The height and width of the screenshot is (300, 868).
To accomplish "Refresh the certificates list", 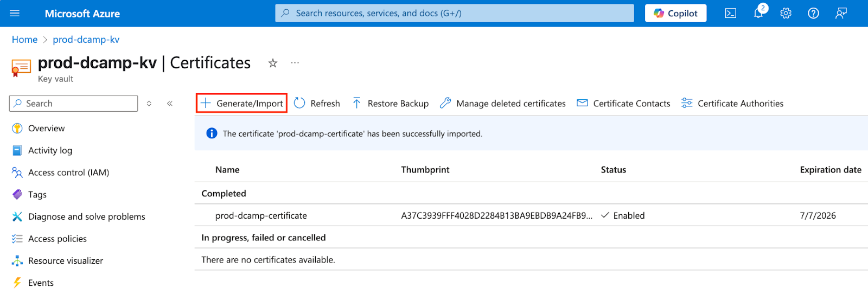I will (x=317, y=103).
